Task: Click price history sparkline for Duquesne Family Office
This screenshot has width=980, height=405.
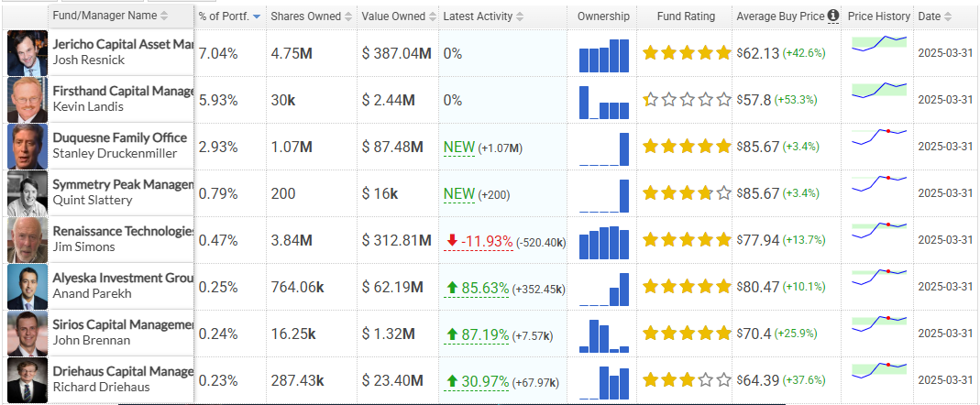Action: (879, 137)
